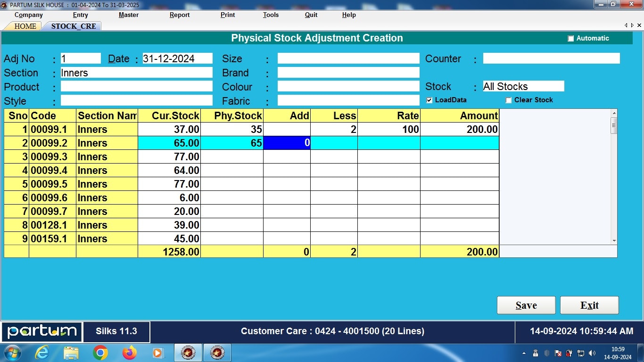Click the network status icon in system tray

[580, 352]
